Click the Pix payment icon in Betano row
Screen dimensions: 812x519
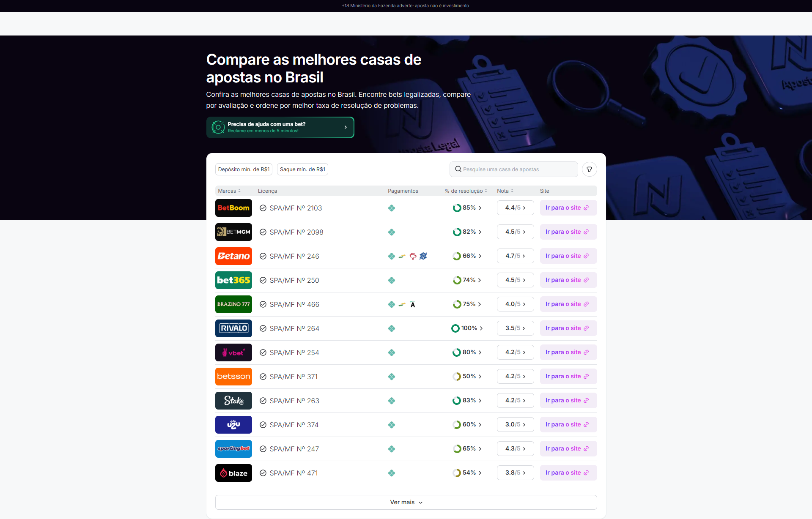(392, 256)
